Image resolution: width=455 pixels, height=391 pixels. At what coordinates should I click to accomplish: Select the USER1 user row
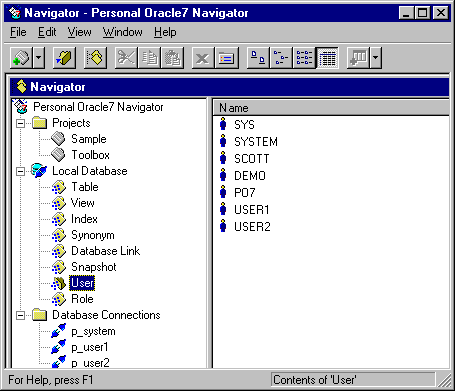[x=252, y=210]
